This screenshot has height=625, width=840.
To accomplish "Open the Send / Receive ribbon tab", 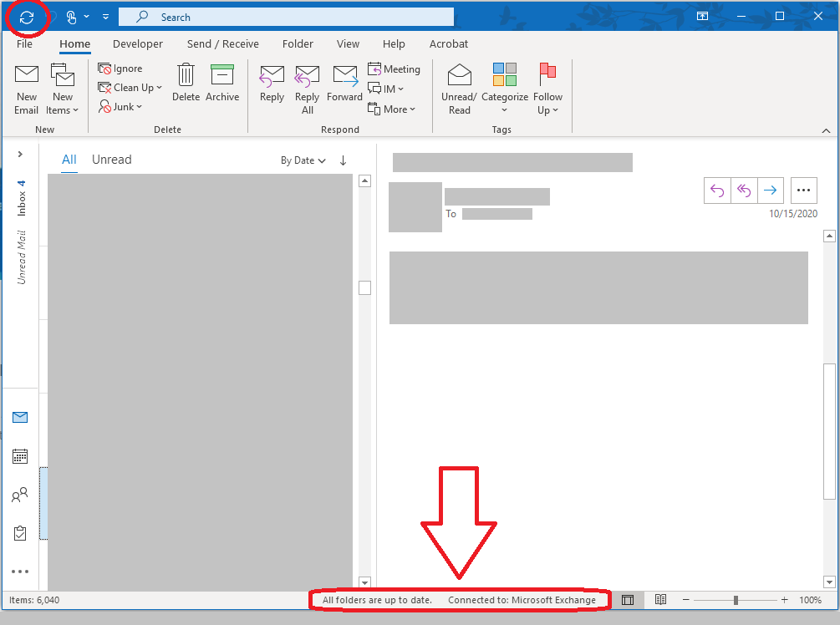I will click(222, 44).
